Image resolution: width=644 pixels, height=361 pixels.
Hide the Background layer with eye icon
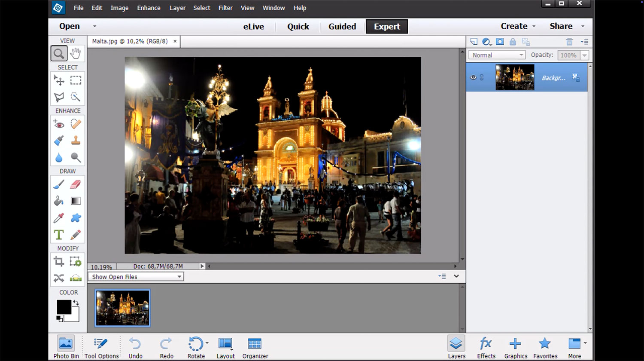point(473,77)
